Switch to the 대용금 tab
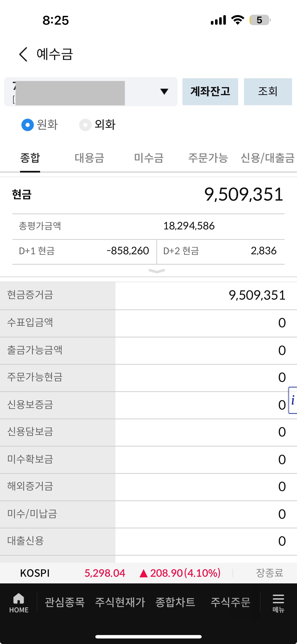297x644 pixels. point(89,158)
